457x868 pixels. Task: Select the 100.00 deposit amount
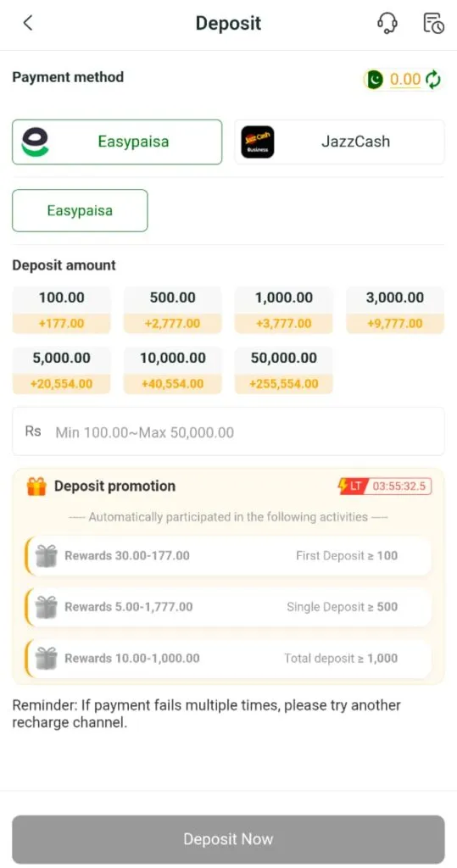62,310
